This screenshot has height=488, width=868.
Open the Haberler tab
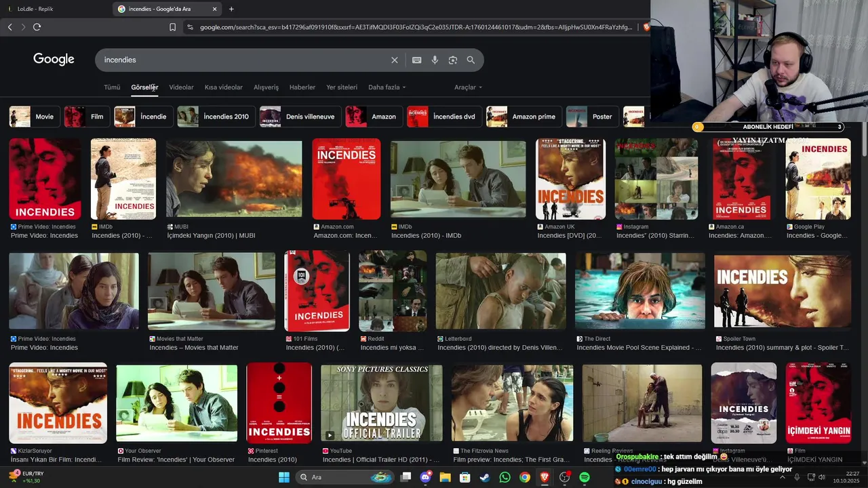302,87
